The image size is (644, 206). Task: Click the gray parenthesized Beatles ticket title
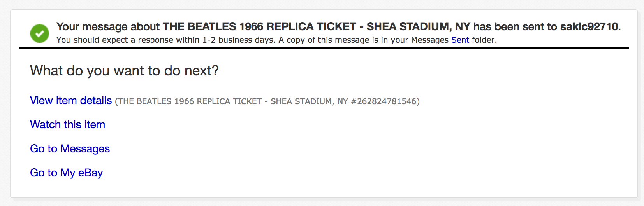267,101
